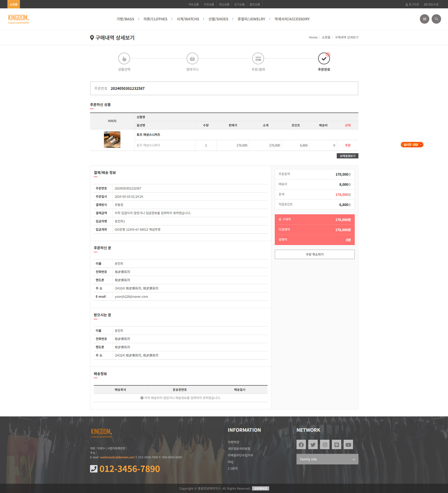Open the Facebook network icon

301,445
